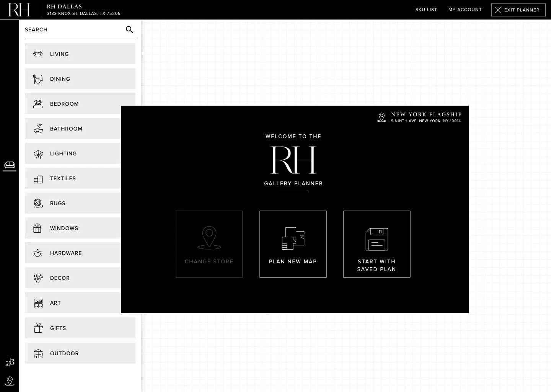Click the Bathroom tub icon

click(x=38, y=129)
